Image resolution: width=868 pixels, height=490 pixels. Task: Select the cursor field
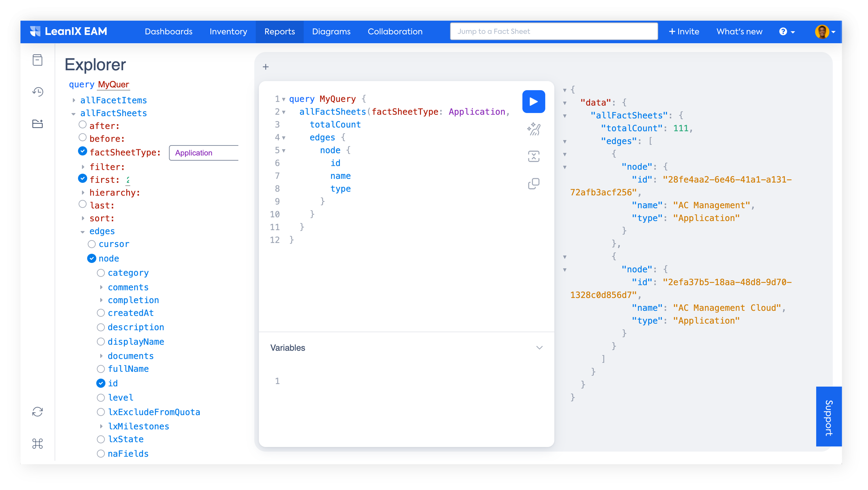91,244
